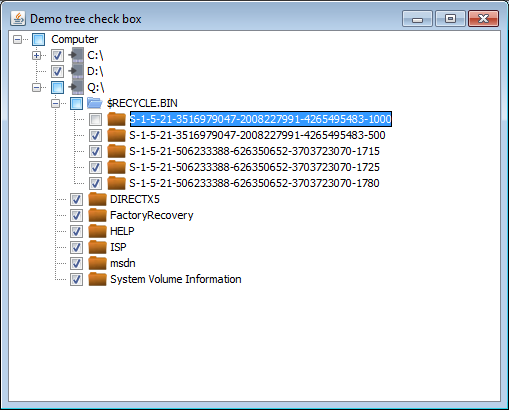The image size is (509, 410).
Task: Click the DIRECTX5 folder icon
Action: click(x=97, y=199)
